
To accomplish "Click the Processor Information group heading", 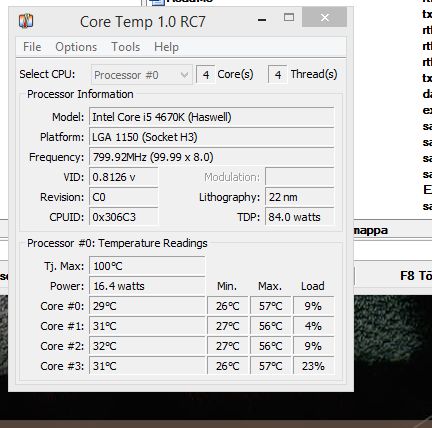I will point(80,94).
